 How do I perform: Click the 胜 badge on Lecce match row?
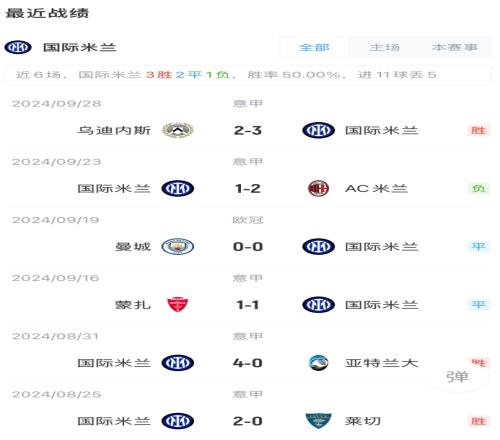(x=478, y=421)
